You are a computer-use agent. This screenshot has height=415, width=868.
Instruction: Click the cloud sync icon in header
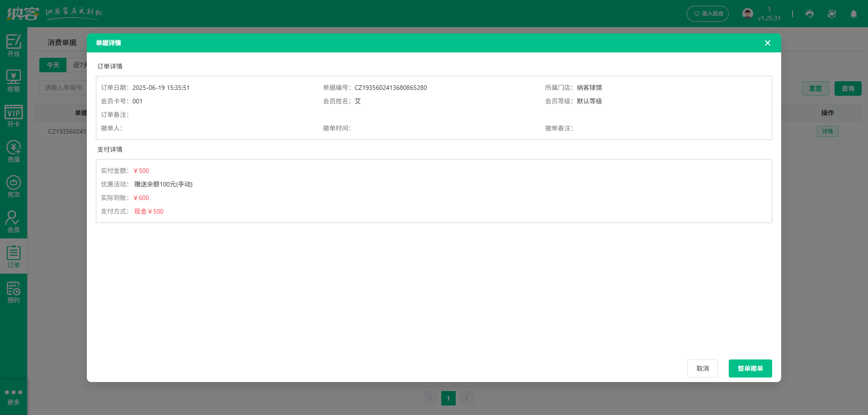(832, 14)
